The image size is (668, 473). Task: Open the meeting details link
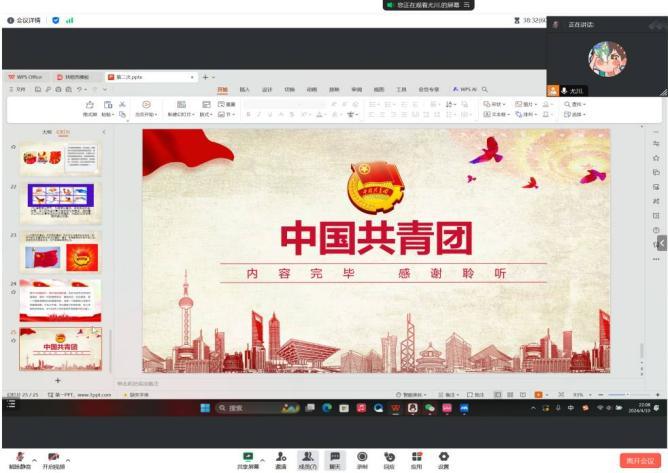tap(24, 20)
